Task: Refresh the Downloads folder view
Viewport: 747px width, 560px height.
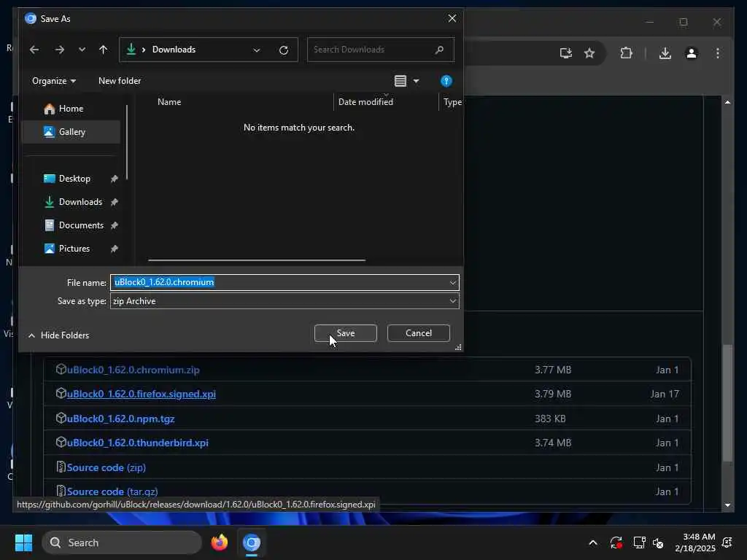Action: pos(284,50)
